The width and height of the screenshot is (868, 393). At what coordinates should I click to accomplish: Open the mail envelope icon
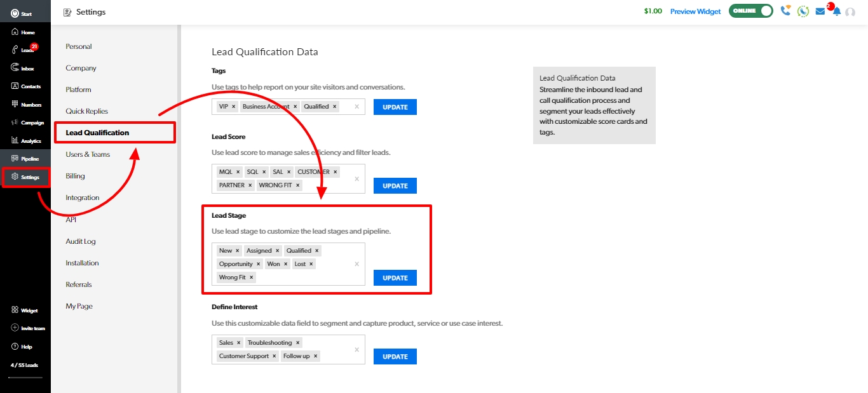click(820, 11)
